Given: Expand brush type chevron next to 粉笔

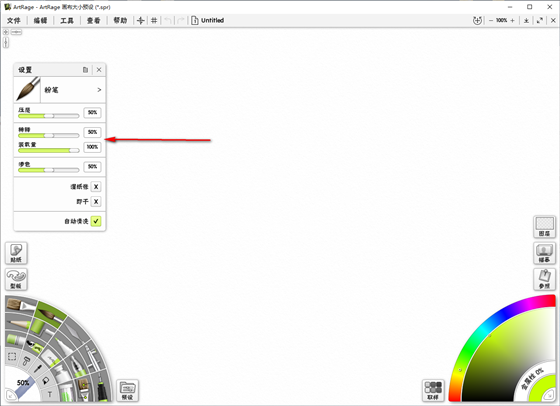Looking at the screenshot, I should point(99,90).
